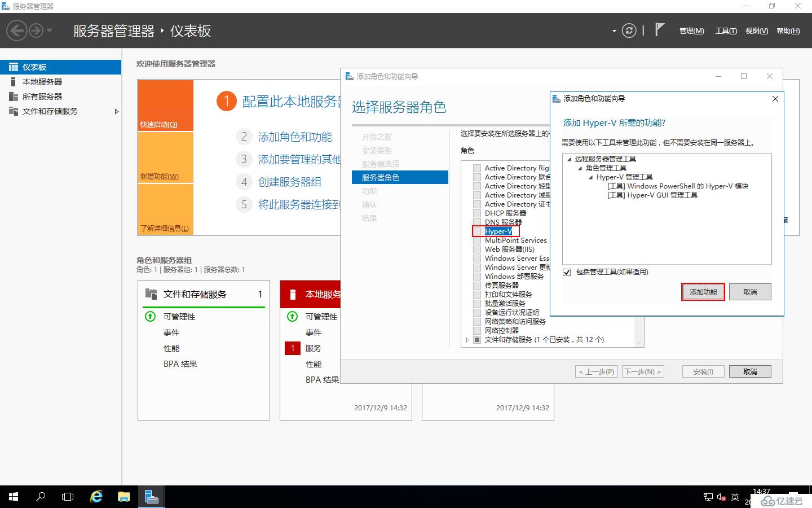Click the volume icon in the system tray

[x=721, y=497]
